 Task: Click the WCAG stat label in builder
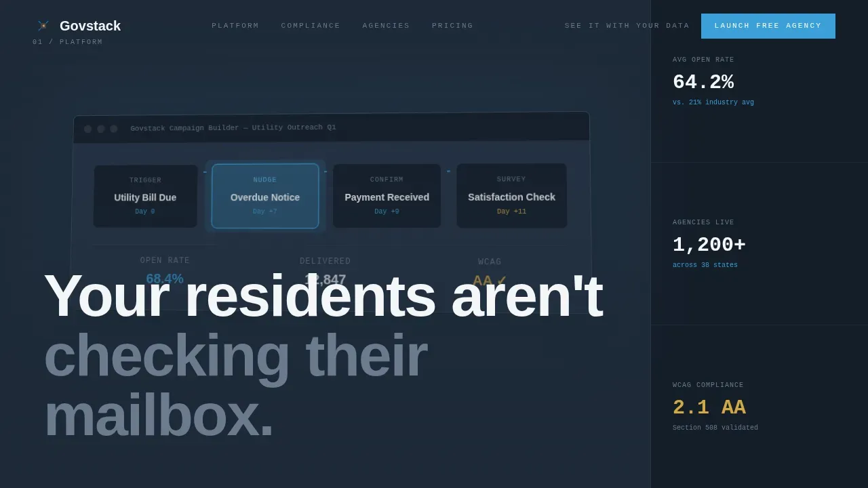coord(490,262)
